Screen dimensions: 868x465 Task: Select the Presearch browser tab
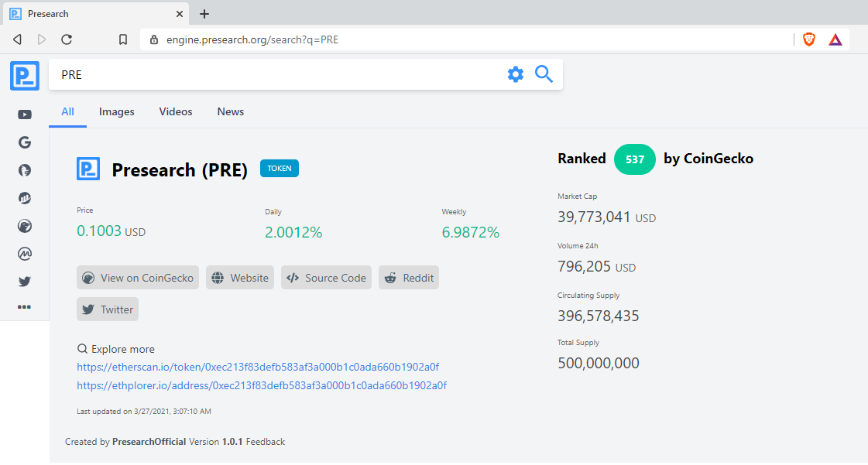click(x=96, y=14)
